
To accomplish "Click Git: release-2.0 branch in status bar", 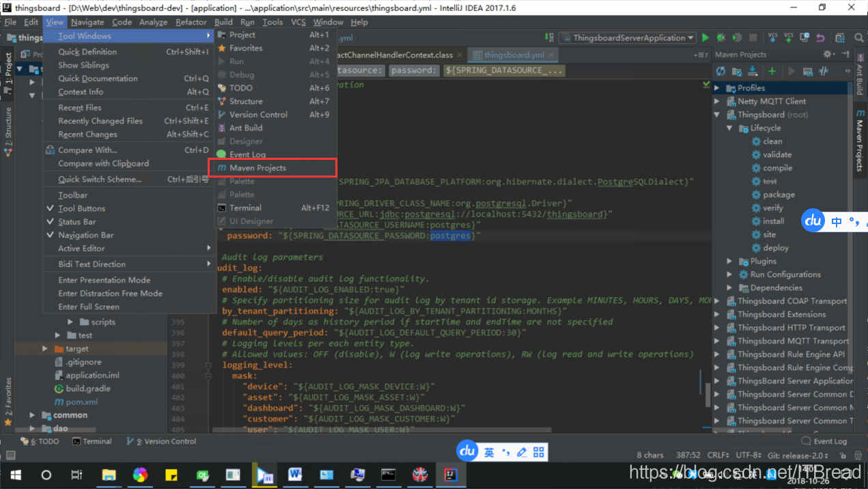I will pyautogui.click(x=799, y=455).
